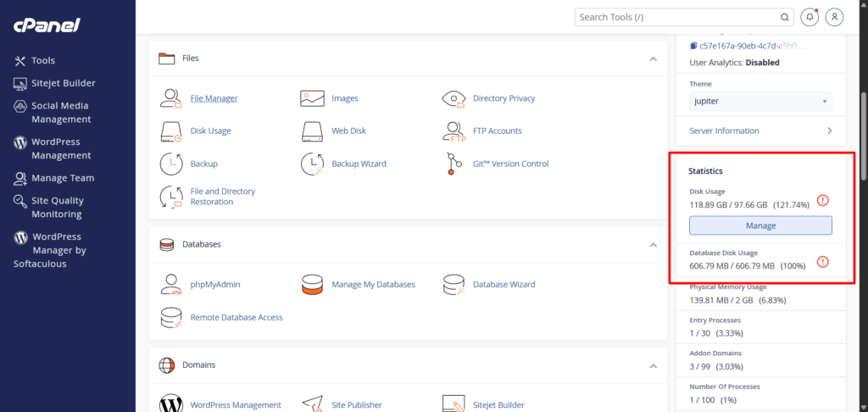The height and width of the screenshot is (412, 868).
Task: Select Manage Team in the sidebar
Action: click(x=63, y=178)
